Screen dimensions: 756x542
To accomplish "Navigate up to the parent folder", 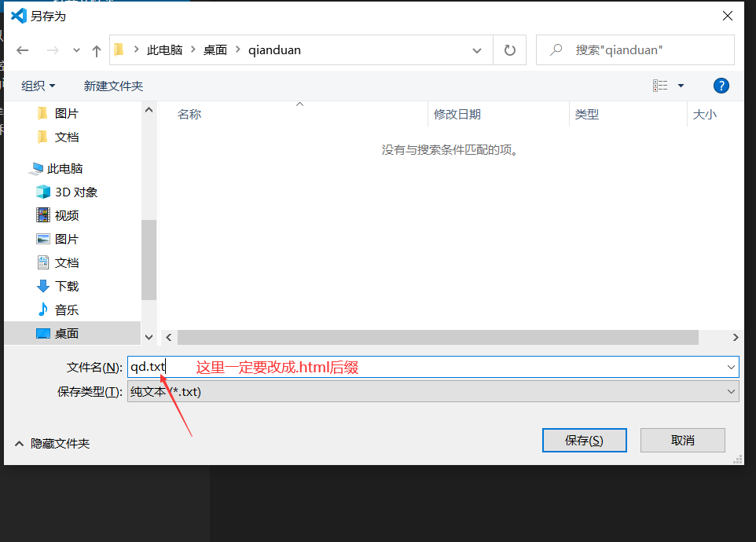I will (x=96, y=49).
